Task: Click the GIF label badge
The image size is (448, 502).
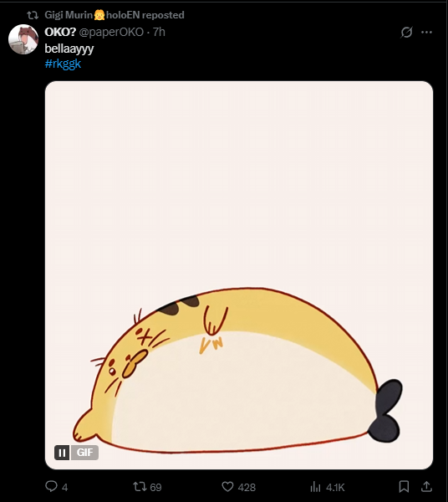Action: tap(84, 453)
